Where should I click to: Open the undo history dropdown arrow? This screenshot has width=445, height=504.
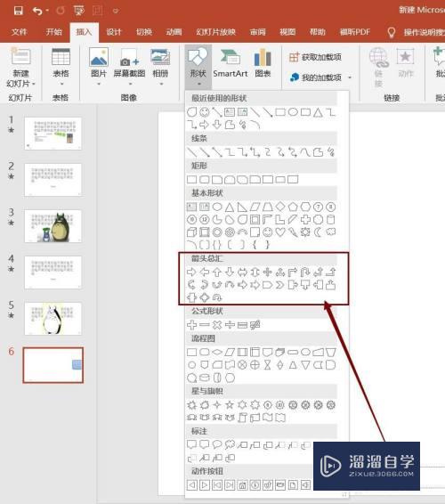pos(47,11)
